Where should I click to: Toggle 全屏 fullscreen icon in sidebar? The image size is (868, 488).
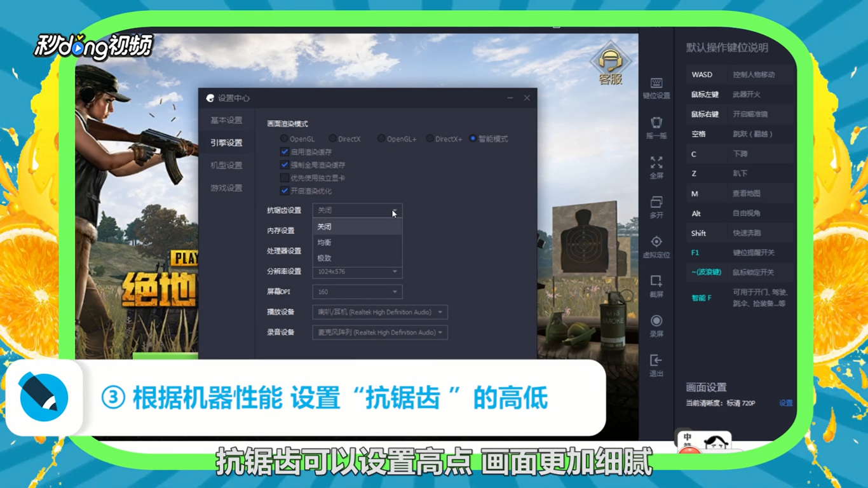(656, 168)
